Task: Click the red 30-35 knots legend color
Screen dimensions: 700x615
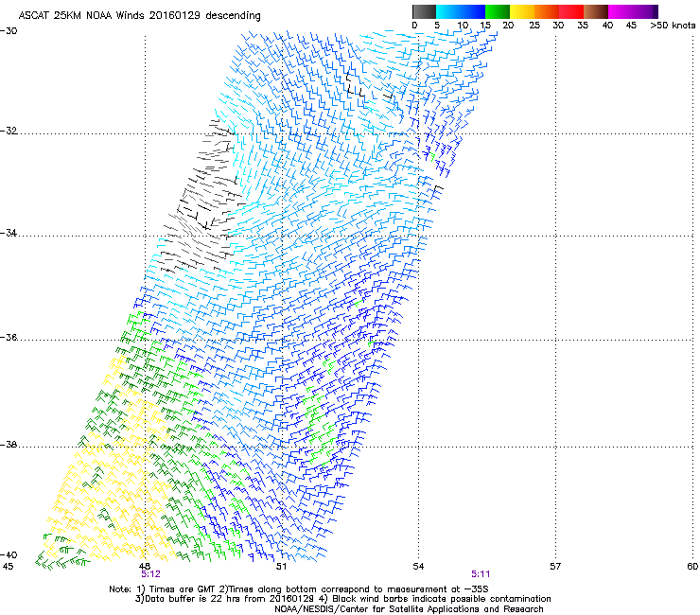Action: (571, 11)
